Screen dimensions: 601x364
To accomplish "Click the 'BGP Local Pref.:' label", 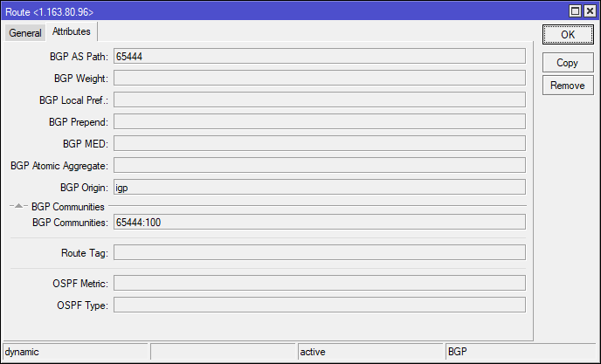I will point(73,100).
